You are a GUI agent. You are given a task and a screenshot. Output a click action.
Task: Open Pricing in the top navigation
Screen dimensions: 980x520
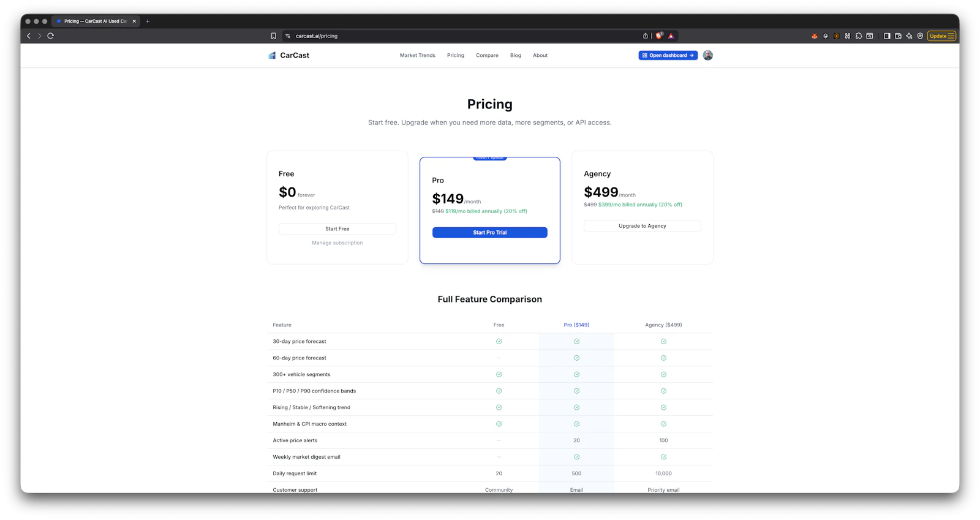pos(456,55)
